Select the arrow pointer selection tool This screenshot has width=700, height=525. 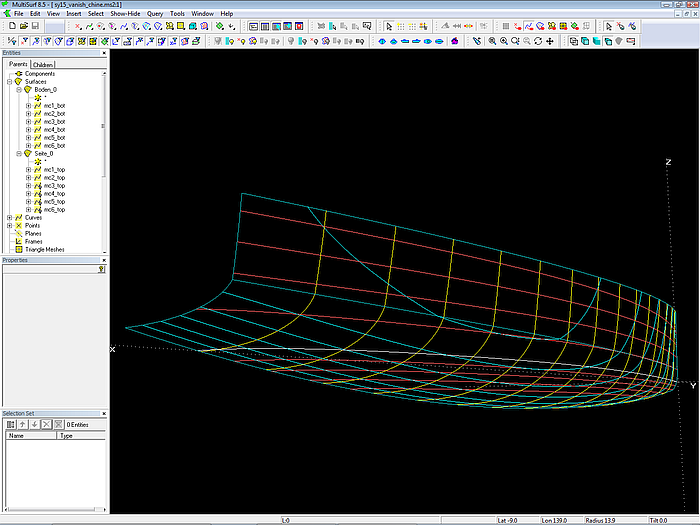389,26
